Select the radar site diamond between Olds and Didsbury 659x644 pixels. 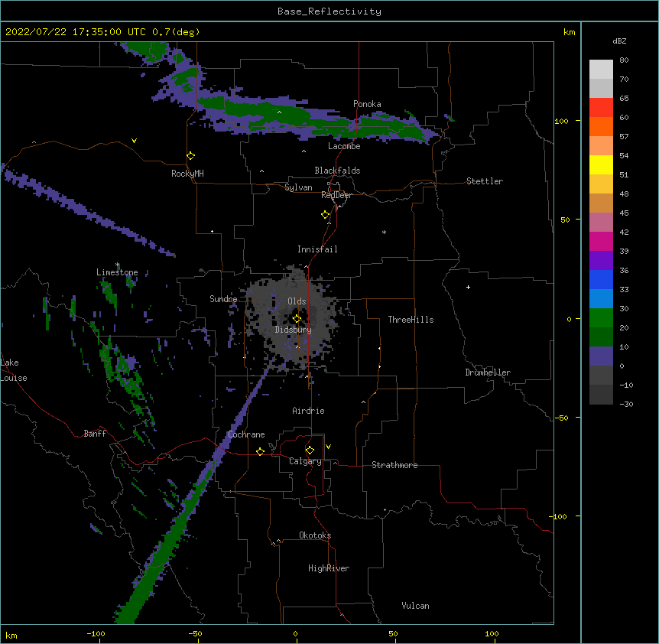pos(297,319)
